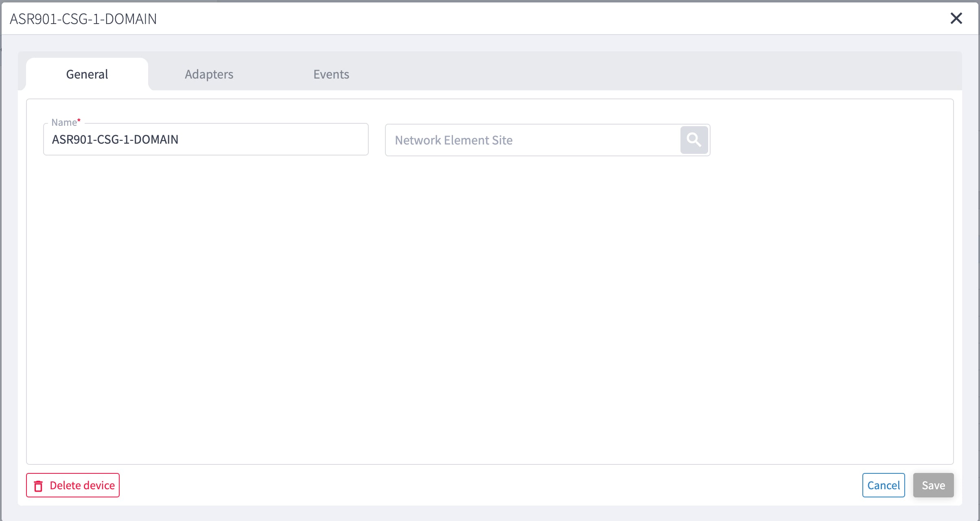Delete the ASR901-CSG-1-DOMAIN device
This screenshot has height=521, width=980.
tap(72, 485)
